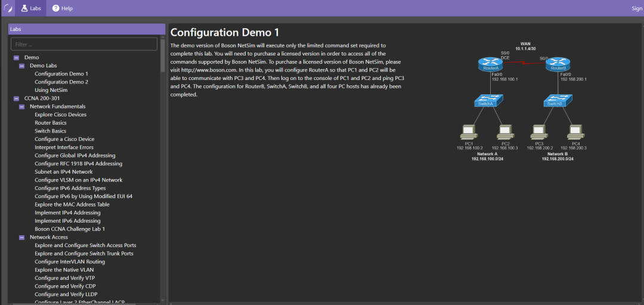Image resolution: width=644 pixels, height=305 pixels.
Task: Click the question mark Help icon
Action: coord(55,8)
